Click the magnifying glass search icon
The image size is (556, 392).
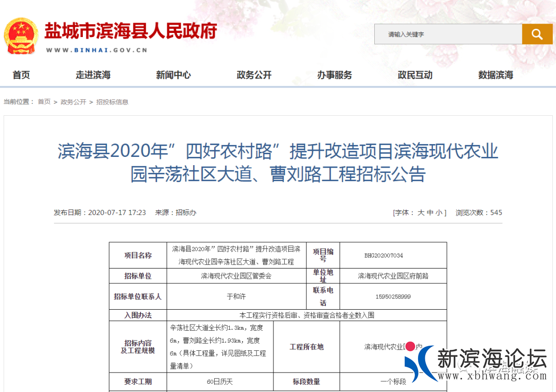(537, 34)
